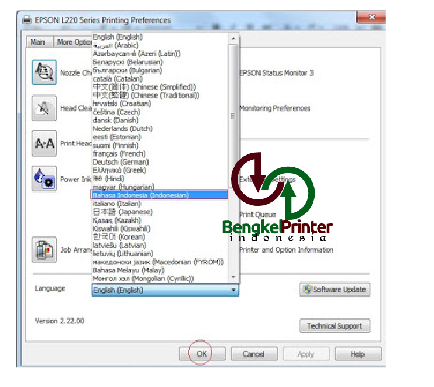The height and width of the screenshot is (387, 434).
Task: Click the shield icon on Software Update
Action: [x=307, y=289]
